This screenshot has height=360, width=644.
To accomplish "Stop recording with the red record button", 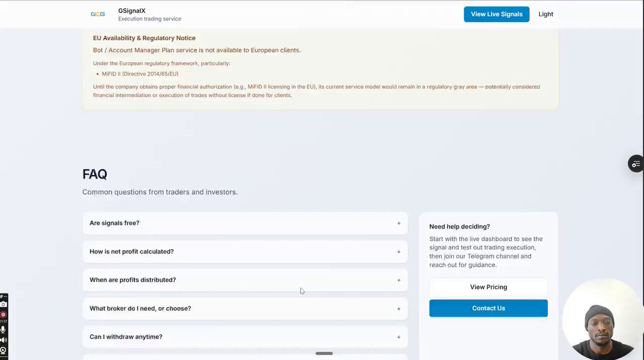I will (x=3, y=314).
